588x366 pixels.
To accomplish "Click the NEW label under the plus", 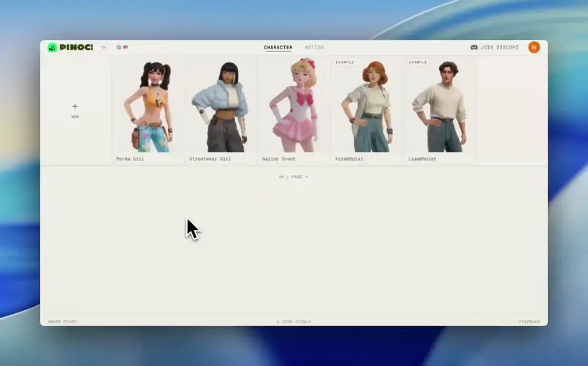I will point(75,116).
